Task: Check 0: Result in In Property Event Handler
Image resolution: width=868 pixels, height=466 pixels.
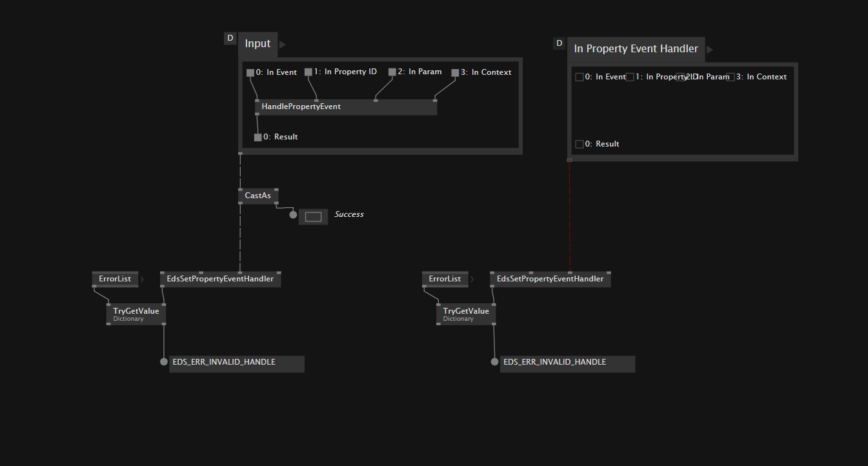Action: pos(579,143)
